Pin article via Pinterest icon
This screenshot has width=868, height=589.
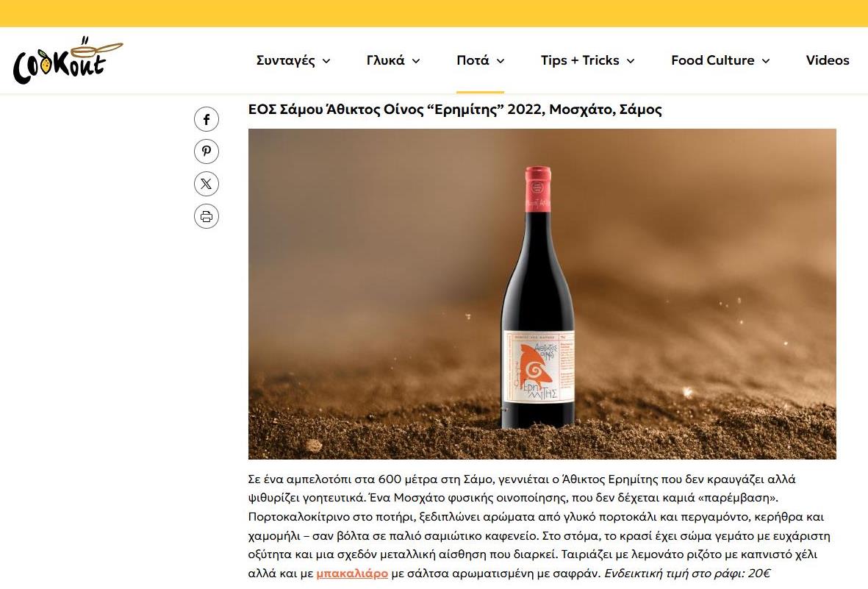point(207,151)
